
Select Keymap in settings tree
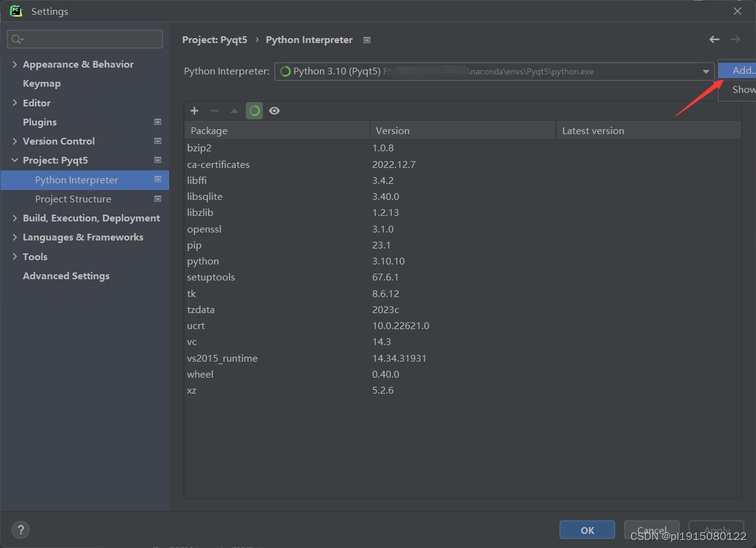42,83
